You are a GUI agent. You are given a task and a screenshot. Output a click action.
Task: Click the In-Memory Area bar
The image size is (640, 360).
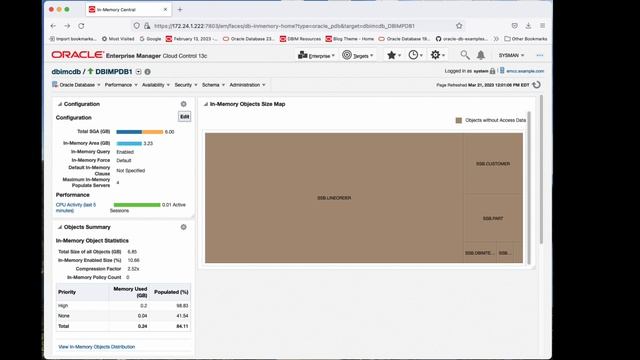click(129, 143)
